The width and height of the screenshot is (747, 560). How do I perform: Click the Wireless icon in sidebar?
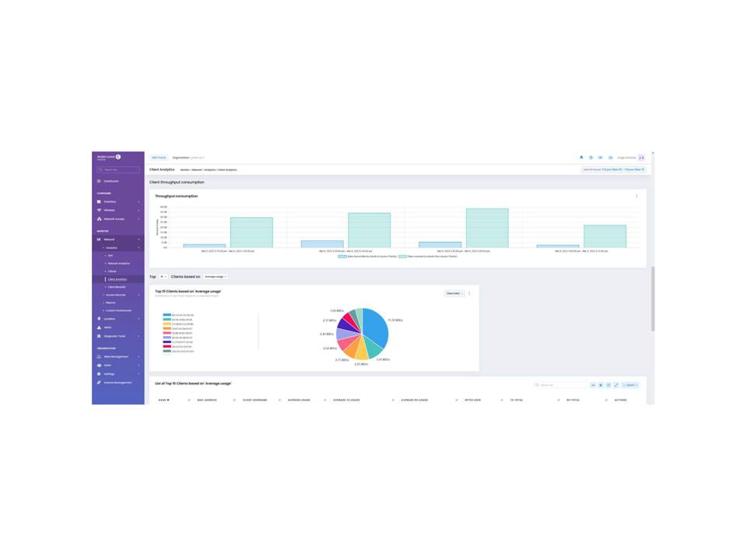[99, 210]
